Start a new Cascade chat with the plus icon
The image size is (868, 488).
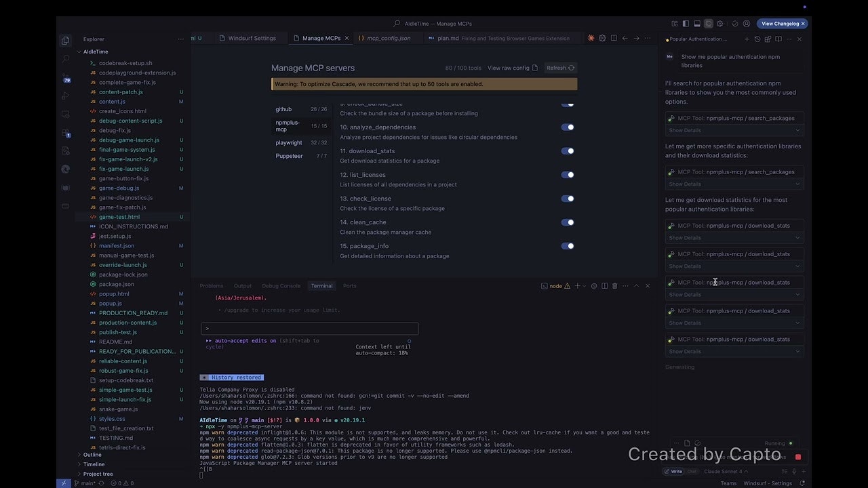pyautogui.click(x=747, y=39)
